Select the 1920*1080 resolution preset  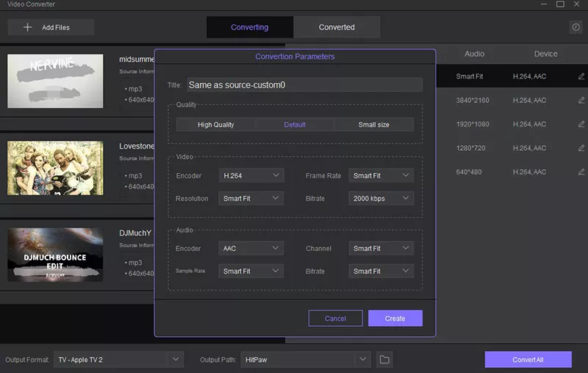(x=512, y=124)
